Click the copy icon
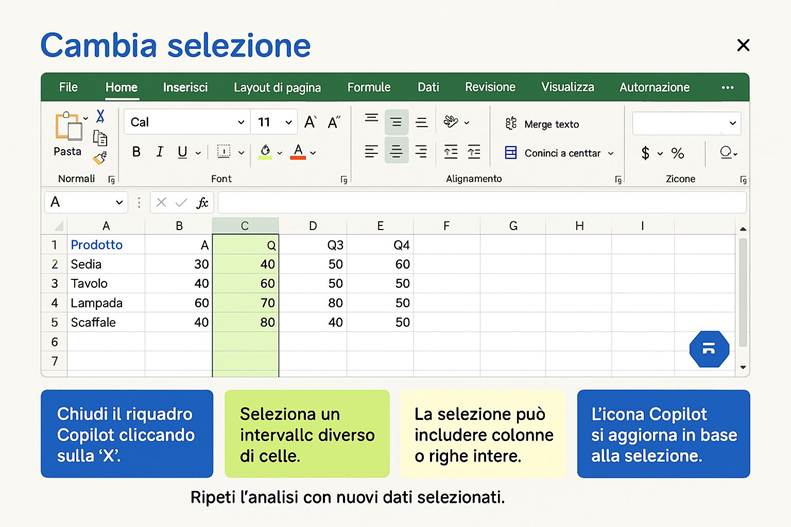The height and width of the screenshot is (527, 791). (x=100, y=138)
